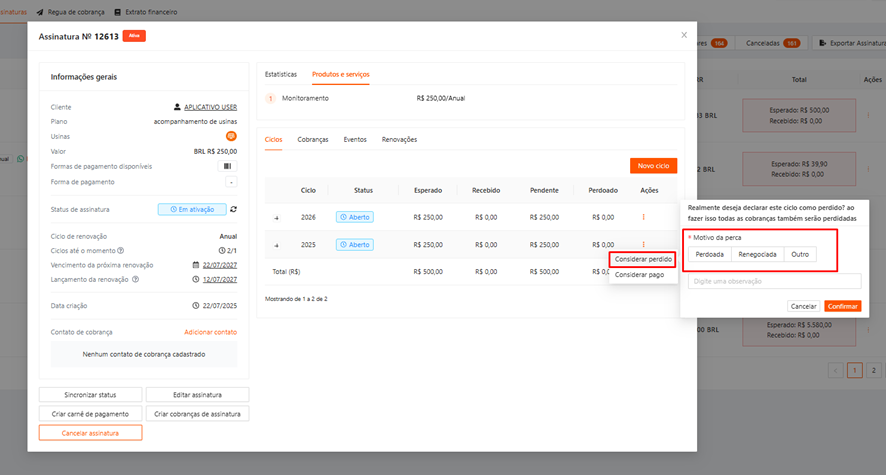Open the Eventos tab
The image size is (886, 475).
355,140
